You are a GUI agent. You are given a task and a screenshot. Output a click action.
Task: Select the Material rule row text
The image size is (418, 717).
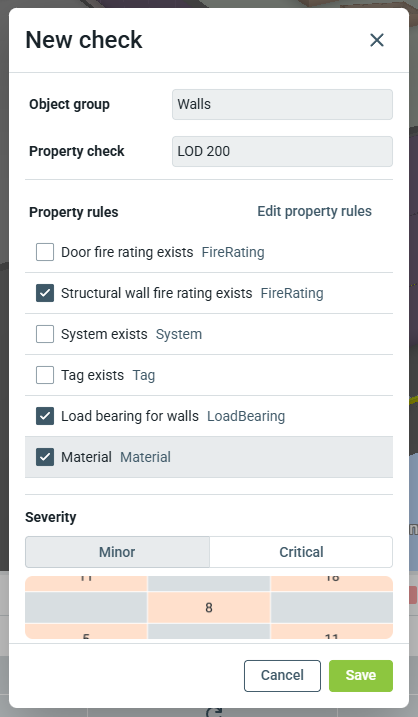coord(86,457)
